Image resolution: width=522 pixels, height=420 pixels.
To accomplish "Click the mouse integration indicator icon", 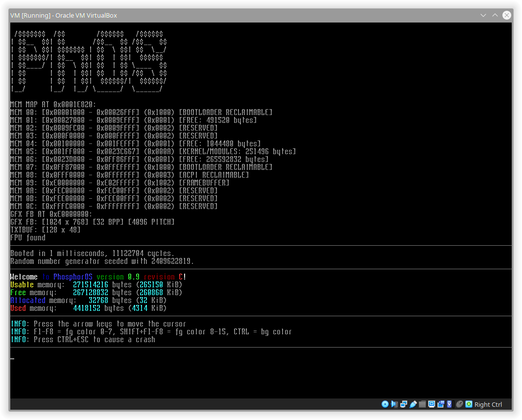I will coord(459,404).
